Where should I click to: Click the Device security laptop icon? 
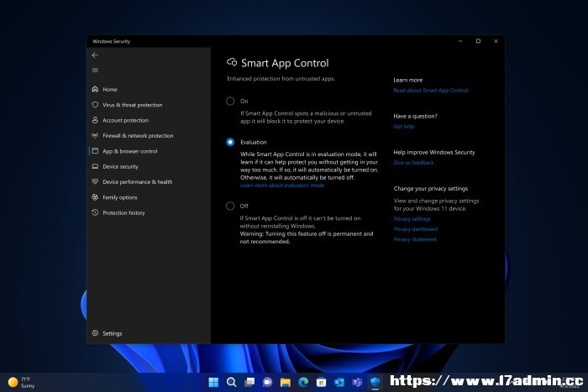[95, 166]
